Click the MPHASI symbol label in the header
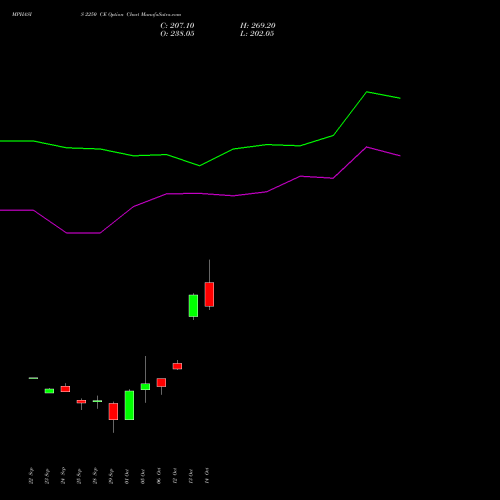The width and height of the screenshot is (500, 500). point(22,15)
